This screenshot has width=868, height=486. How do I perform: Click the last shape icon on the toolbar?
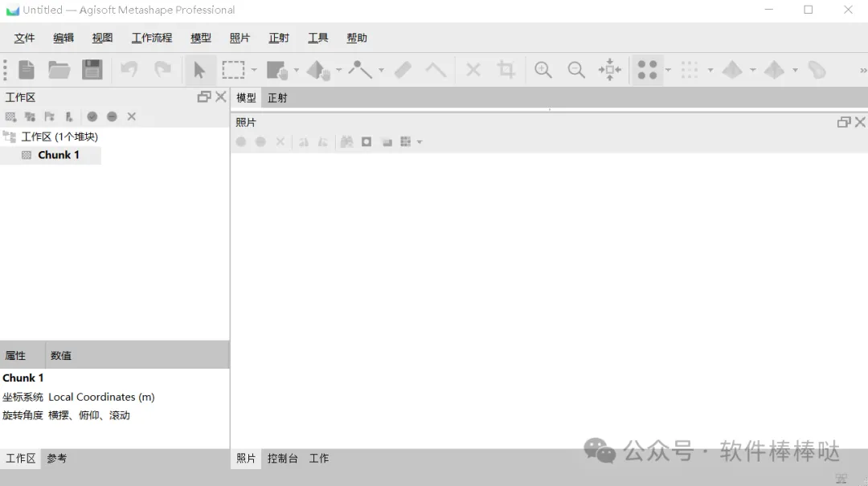(x=817, y=70)
